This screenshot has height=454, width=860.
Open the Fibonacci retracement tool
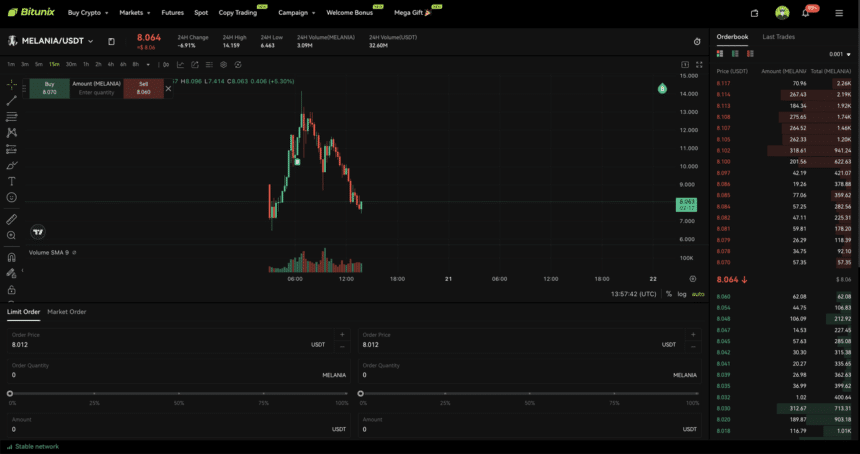click(x=12, y=117)
